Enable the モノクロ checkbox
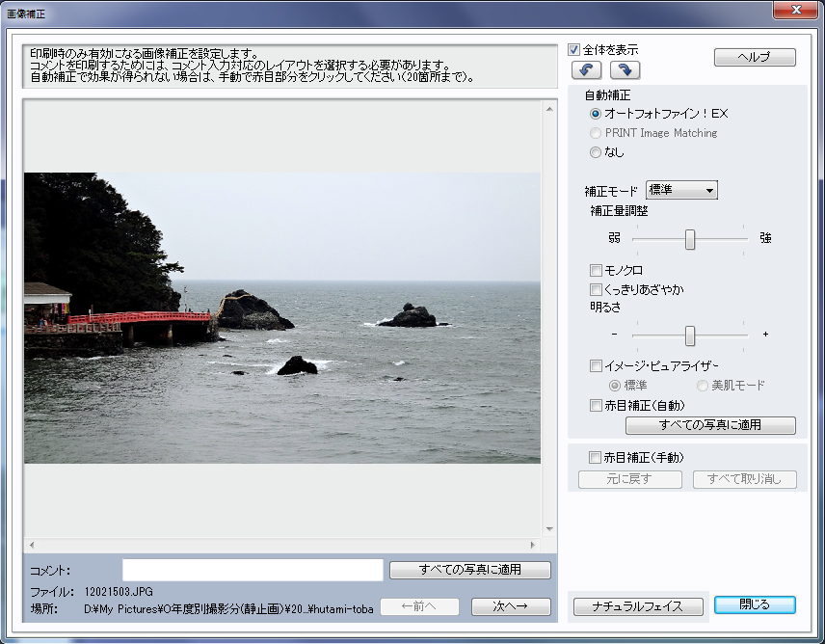The height and width of the screenshot is (644, 825). tap(596, 270)
